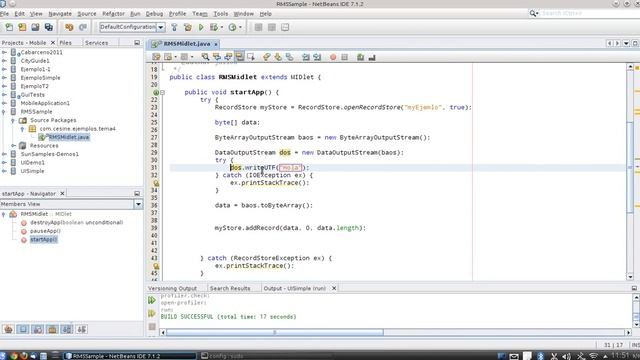Toggle first filter button in Navigator bottom bar
This screenshot has height=360, width=640.
[x=8, y=329]
